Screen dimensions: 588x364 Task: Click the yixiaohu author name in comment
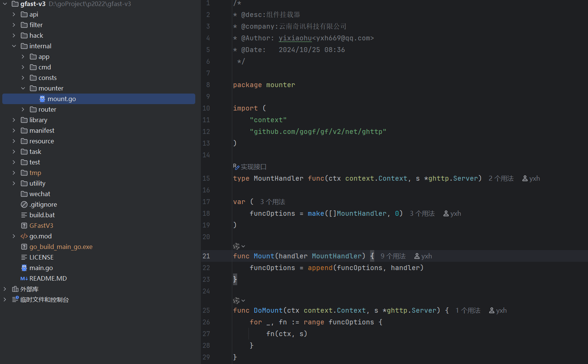point(295,38)
